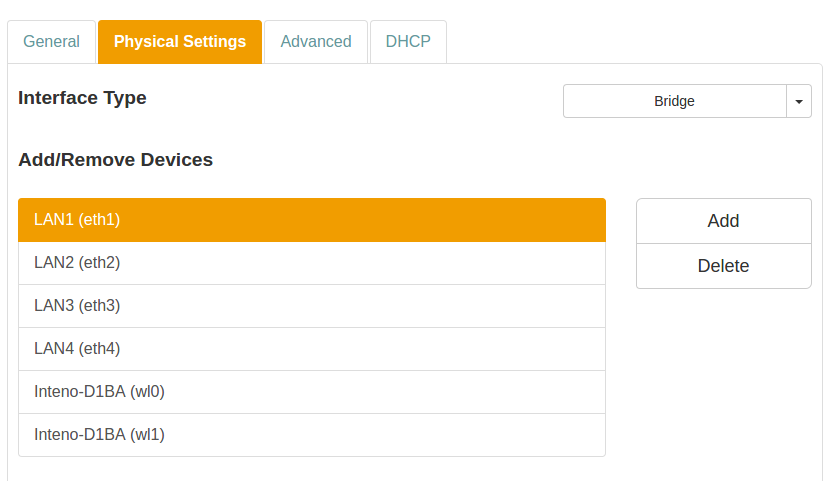
Task: Remove the selected device with Delete
Action: point(723,266)
